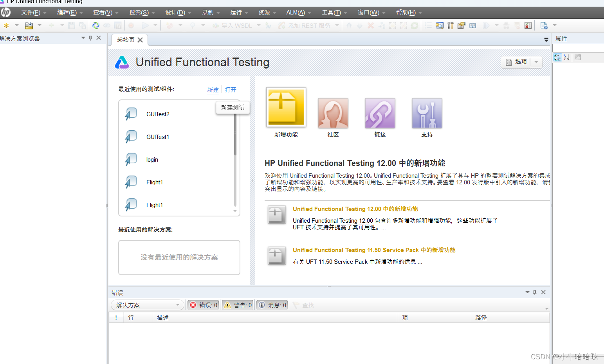Open the dropdown next to 导入 WSDL

[258, 25]
